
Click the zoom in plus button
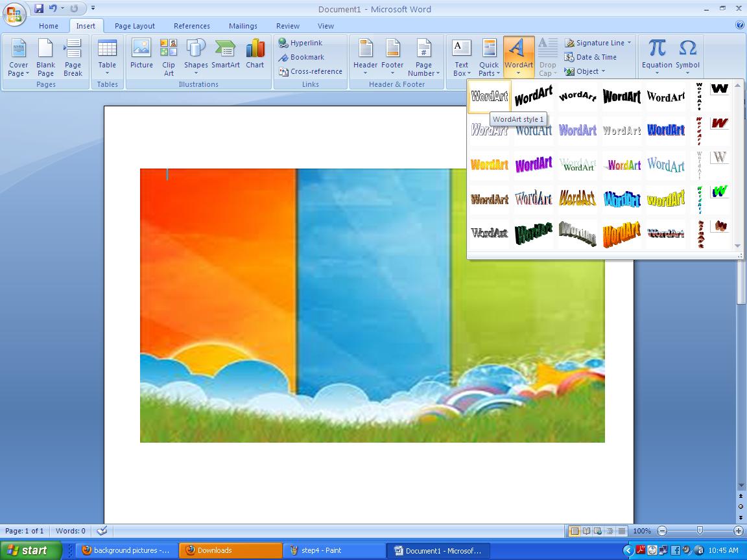point(739,530)
